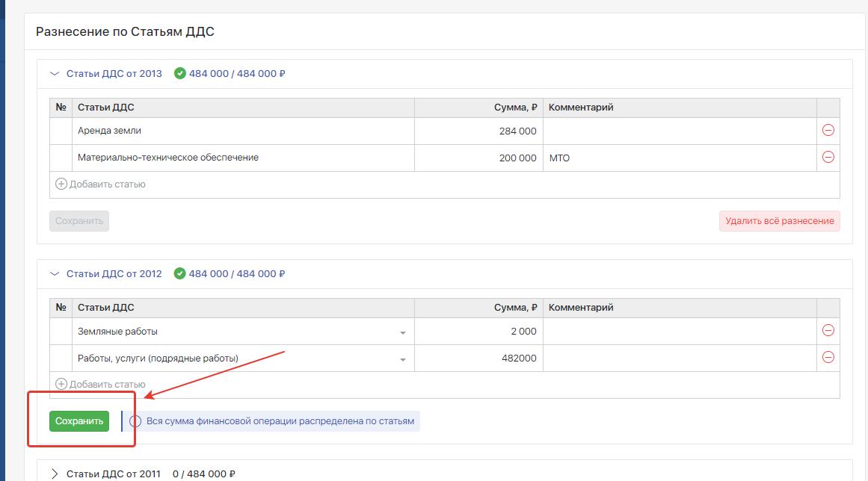Open the Земляные работы dropdown
The height and width of the screenshot is (481, 868).
[x=402, y=332]
